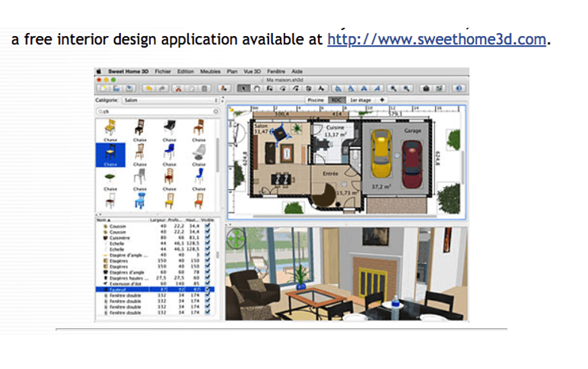Click the Open home toolbar icon
The width and height of the screenshot is (588, 369).
coord(116,88)
